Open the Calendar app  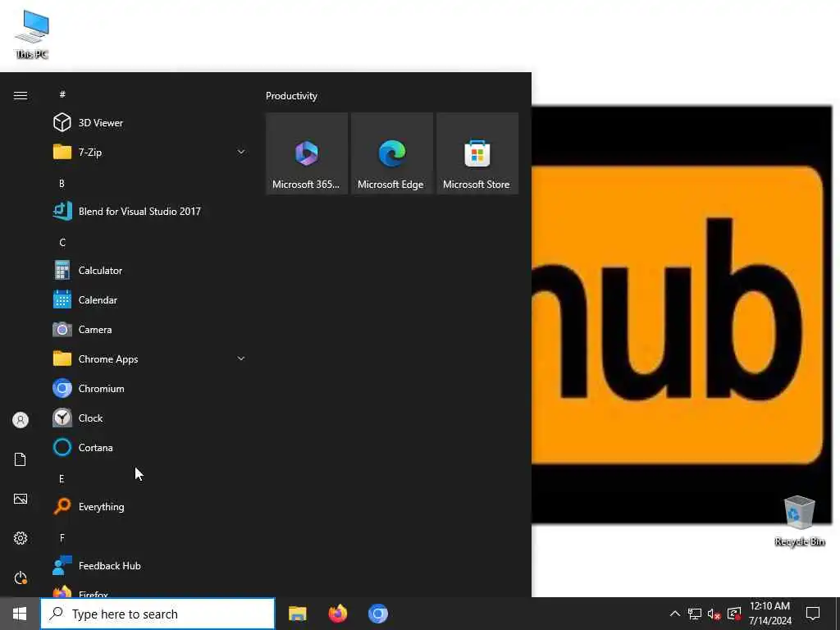(x=149, y=300)
